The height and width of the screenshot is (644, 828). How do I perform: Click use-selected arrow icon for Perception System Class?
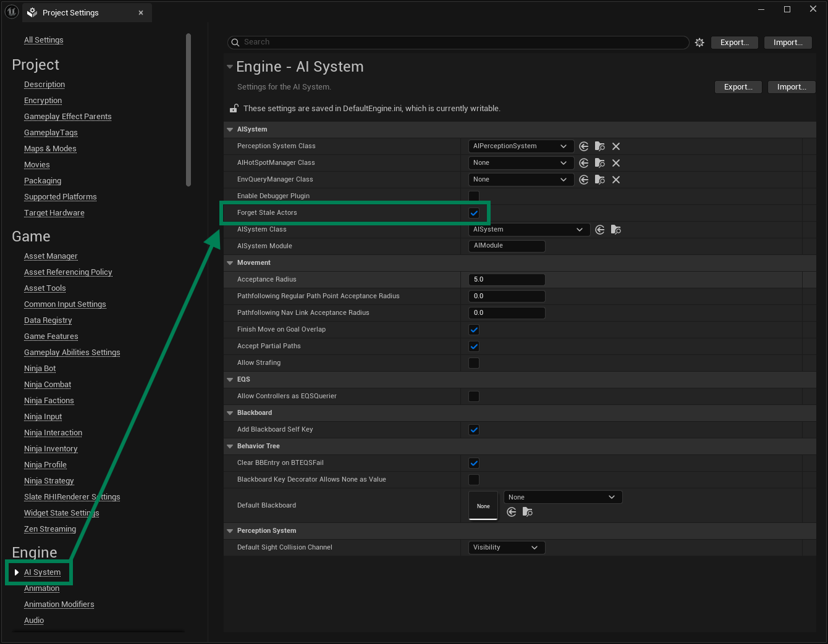(584, 146)
